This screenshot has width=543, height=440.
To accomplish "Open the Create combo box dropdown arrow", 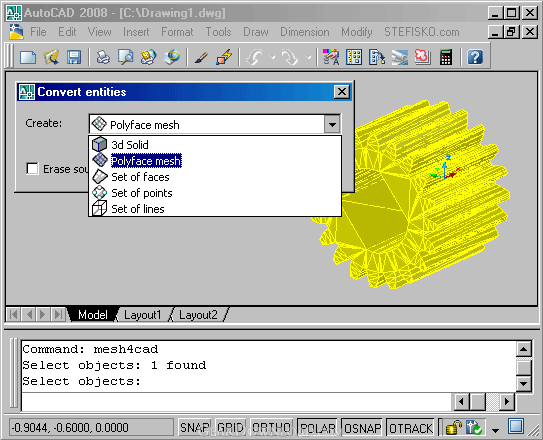I will (x=332, y=124).
